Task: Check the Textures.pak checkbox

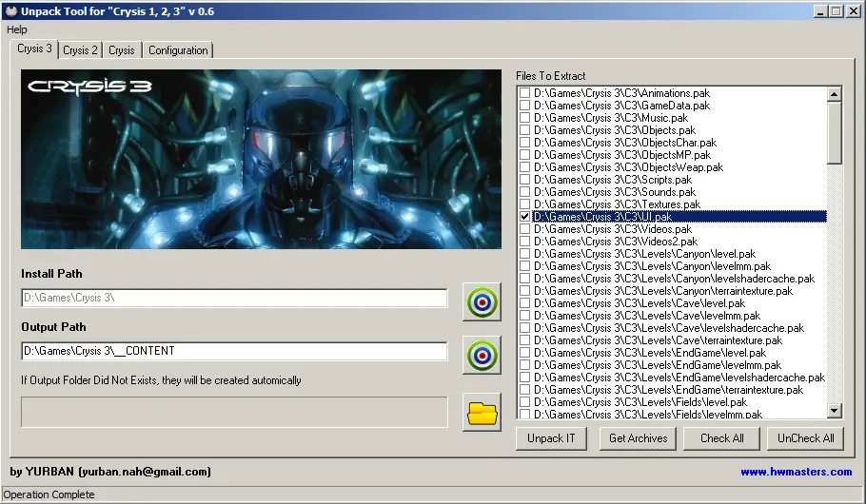Action: coord(524,204)
